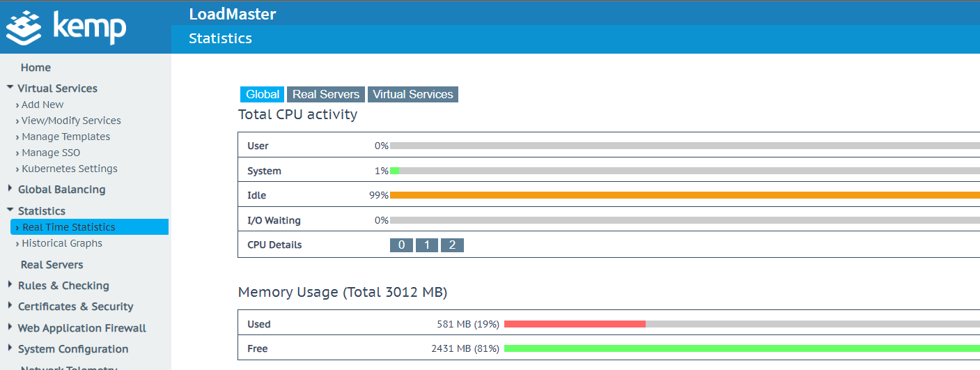
Task: Open Add New virtual service
Action: (42, 105)
